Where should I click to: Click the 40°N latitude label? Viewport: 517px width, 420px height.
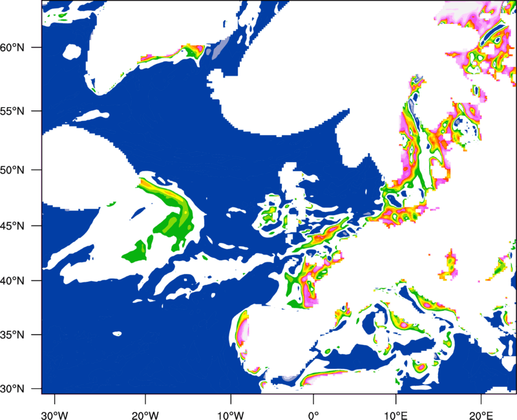click(x=12, y=281)
